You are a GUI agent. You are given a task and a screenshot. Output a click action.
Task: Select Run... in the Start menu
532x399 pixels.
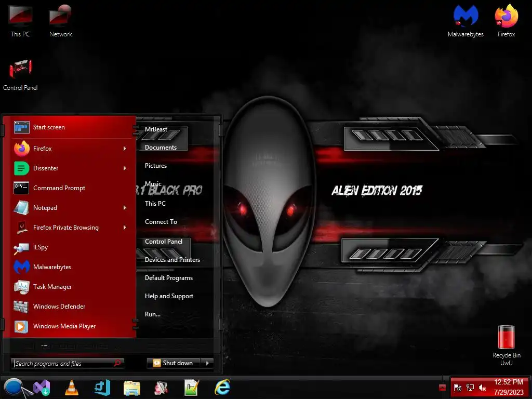click(x=153, y=314)
